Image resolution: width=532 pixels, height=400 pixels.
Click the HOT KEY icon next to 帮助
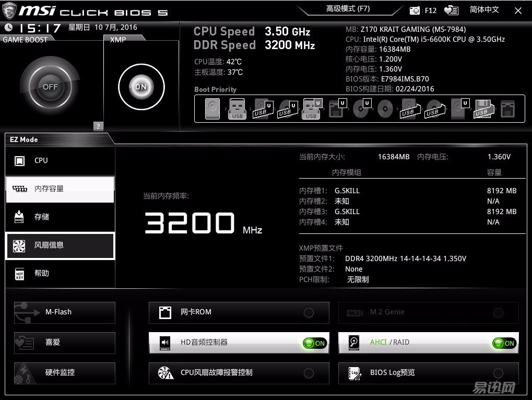[x=20, y=274]
